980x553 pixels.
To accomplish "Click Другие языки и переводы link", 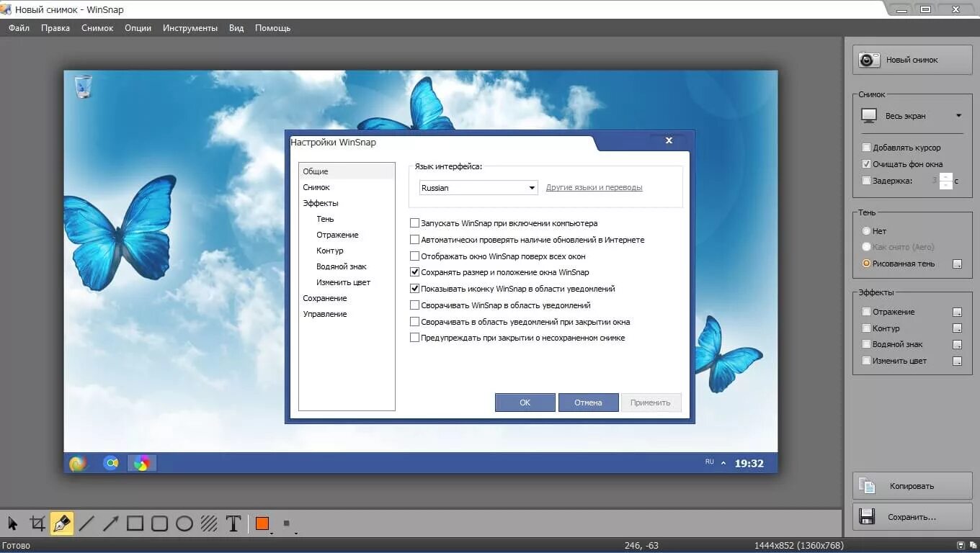I will coord(594,188).
